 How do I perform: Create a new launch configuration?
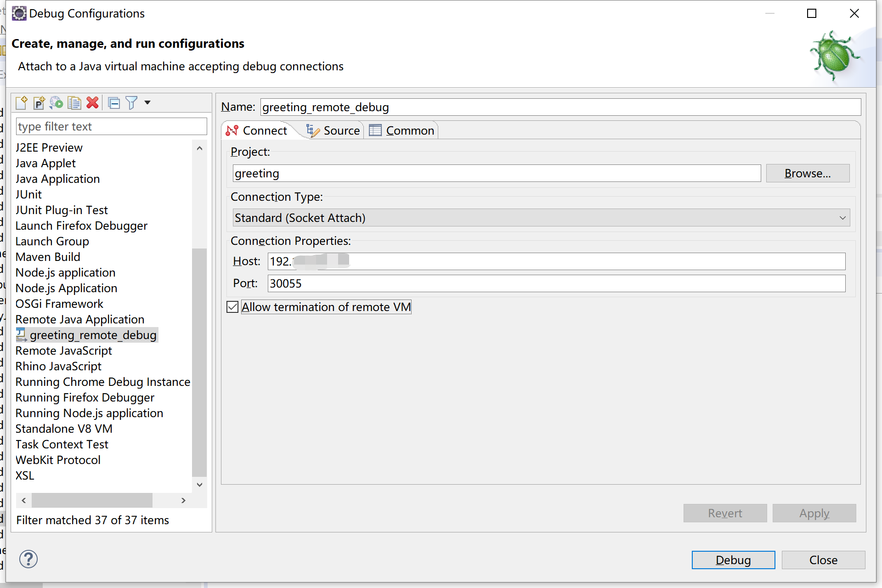point(21,102)
